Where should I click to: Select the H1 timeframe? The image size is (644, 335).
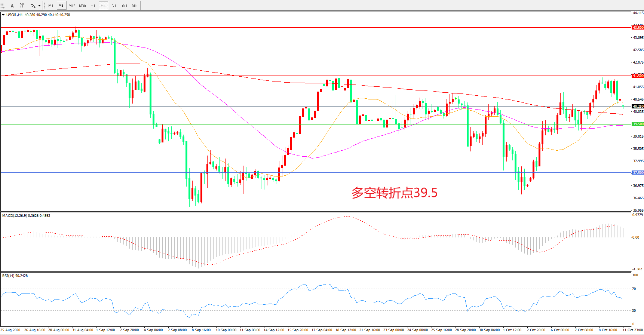click(x=93, y=6)
